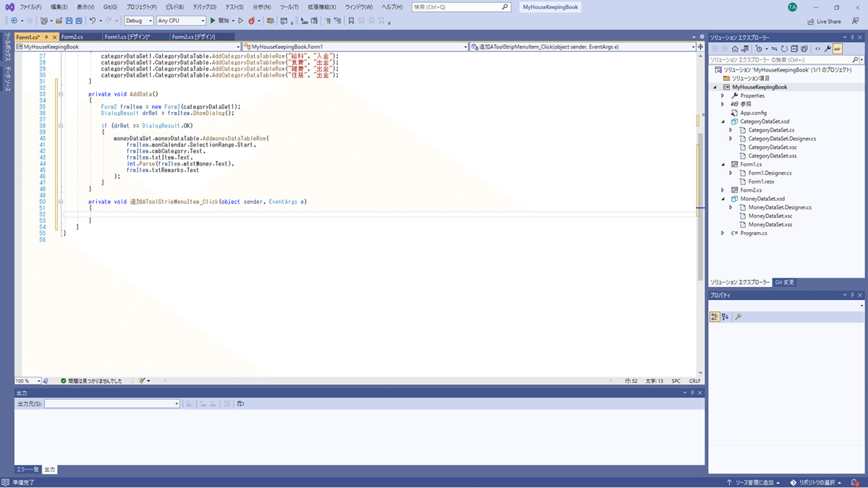868x488 pixels.
Task: Switch to the Git 変更 tab
Action: 785,282
